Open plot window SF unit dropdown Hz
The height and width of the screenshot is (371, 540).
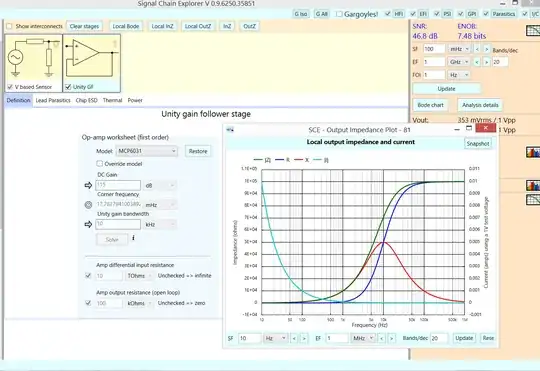[x=276, y=338]
